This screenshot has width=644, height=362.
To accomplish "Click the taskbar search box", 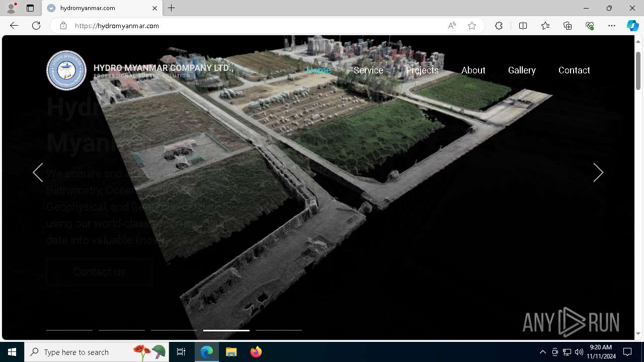I will click(x=97, y=352).
